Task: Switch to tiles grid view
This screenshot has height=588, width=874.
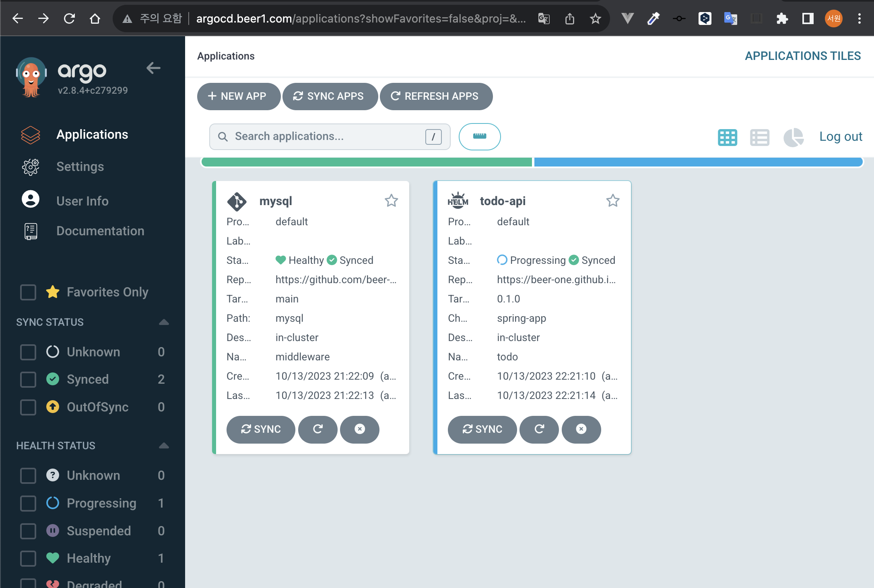Action: click(x=727, y=137)
